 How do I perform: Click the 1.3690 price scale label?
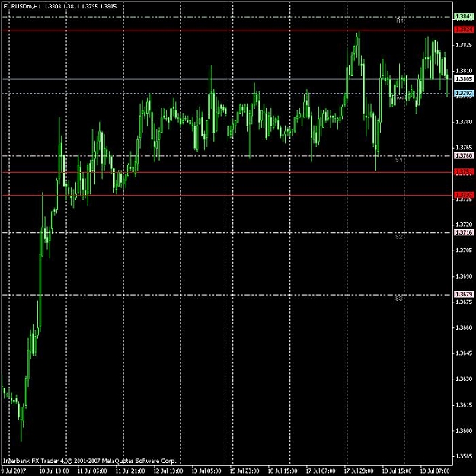(x=464, y=276)
